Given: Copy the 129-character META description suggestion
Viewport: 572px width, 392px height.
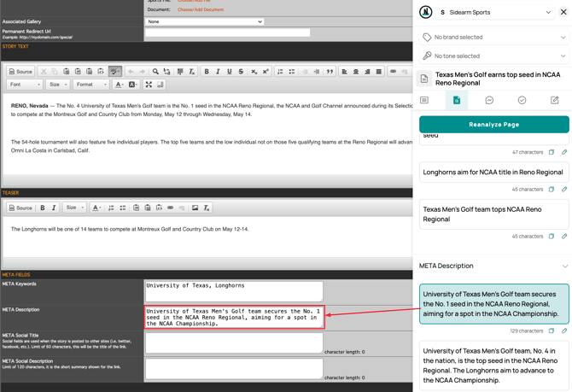Looking at the screenshot, I should click(x=552, y=331).
